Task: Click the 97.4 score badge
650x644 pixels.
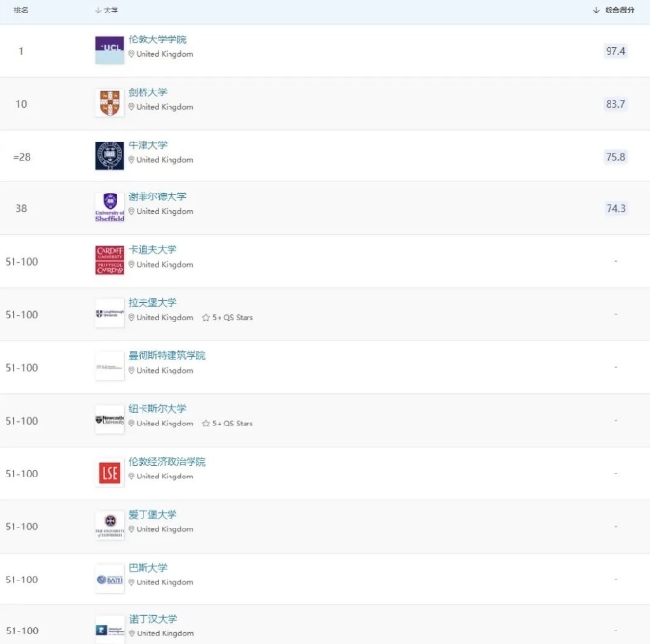Action: [615, 51]
